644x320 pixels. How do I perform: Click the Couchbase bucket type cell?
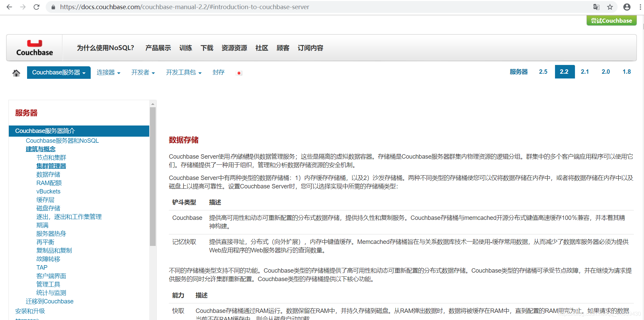click(187, 218)
